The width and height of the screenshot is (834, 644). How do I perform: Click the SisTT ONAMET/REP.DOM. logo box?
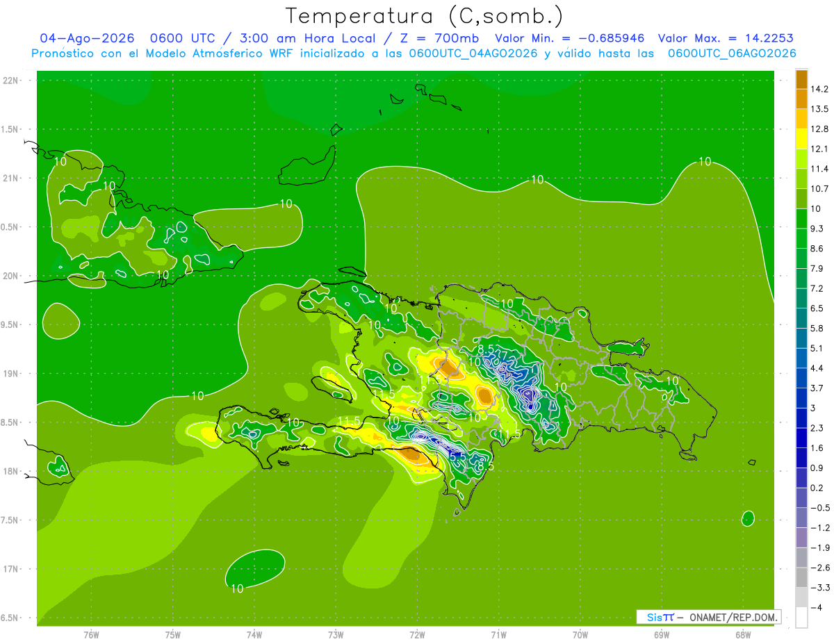point(709,617)
